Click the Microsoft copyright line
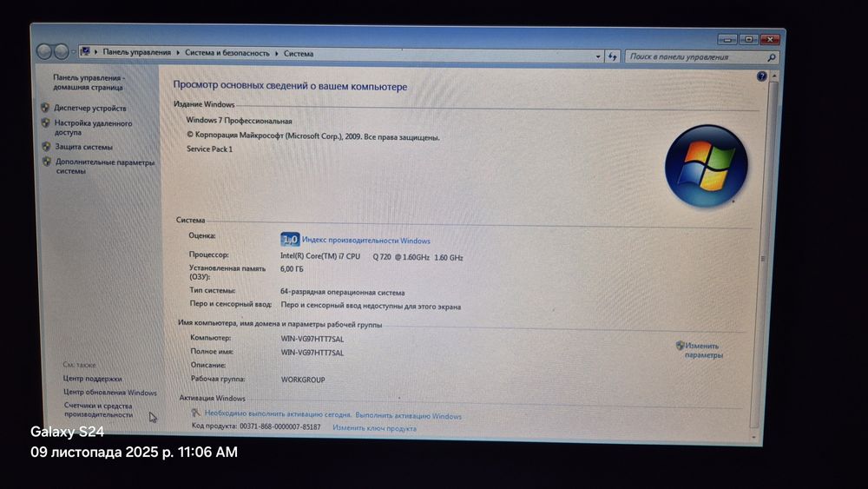The image size is (868, 489). pos(312,136)
